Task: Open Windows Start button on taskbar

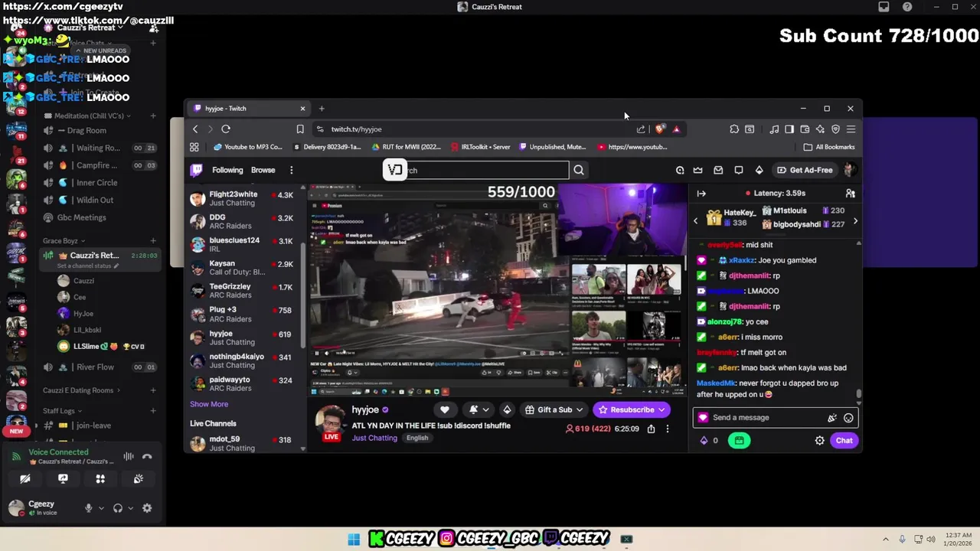Action: click(354, 539)
